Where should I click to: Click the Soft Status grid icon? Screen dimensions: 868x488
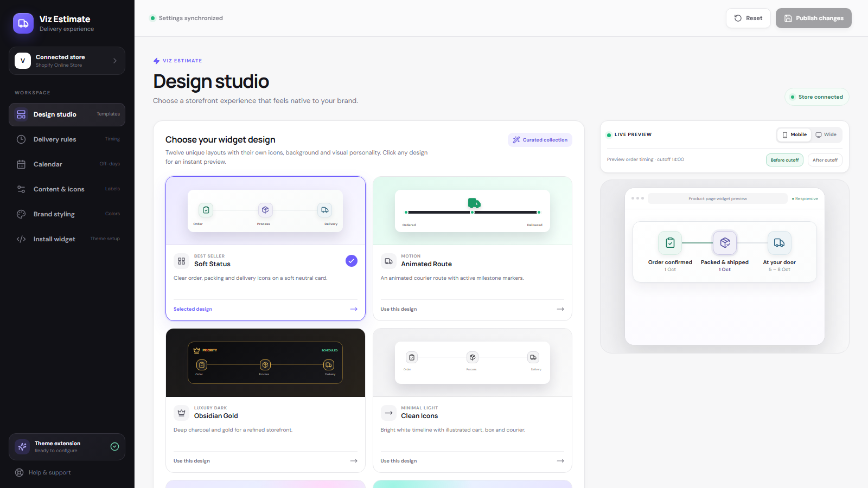point(181,261)
